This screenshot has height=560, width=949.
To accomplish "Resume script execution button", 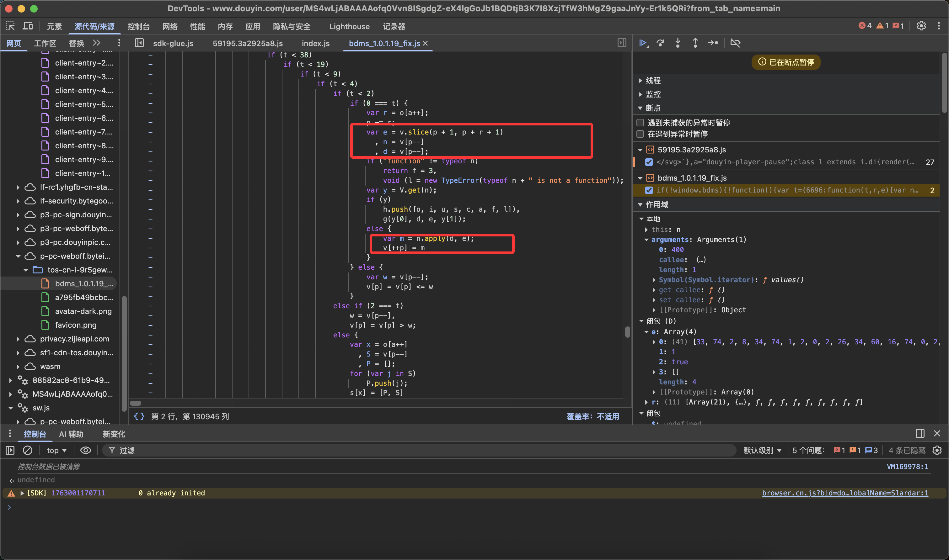I will 643,43.
